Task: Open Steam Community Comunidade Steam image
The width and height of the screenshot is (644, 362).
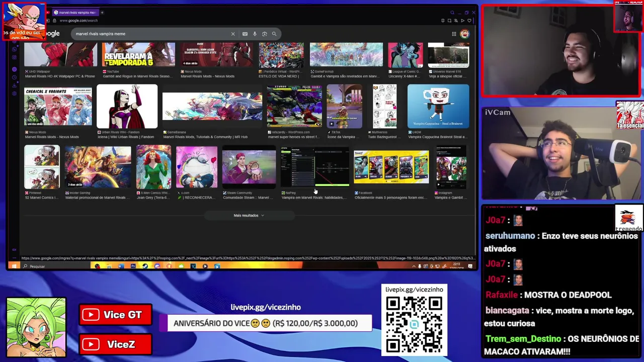Action: [249, 167]
